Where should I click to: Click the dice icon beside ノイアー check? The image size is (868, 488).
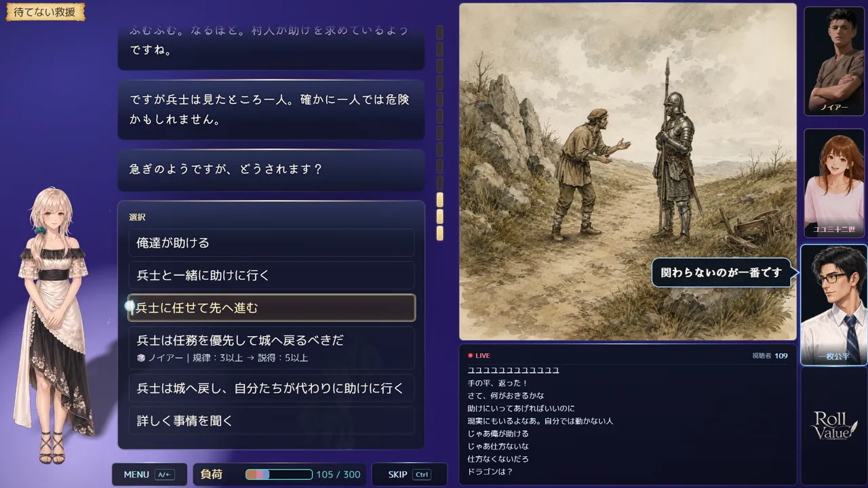point(141,357)
